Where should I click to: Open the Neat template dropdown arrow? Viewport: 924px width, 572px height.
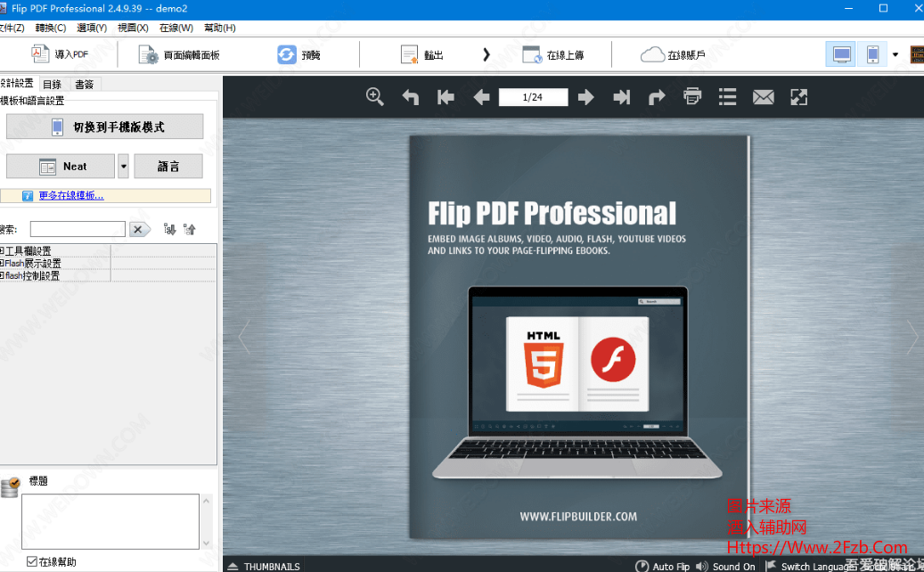tap(124, 167)
